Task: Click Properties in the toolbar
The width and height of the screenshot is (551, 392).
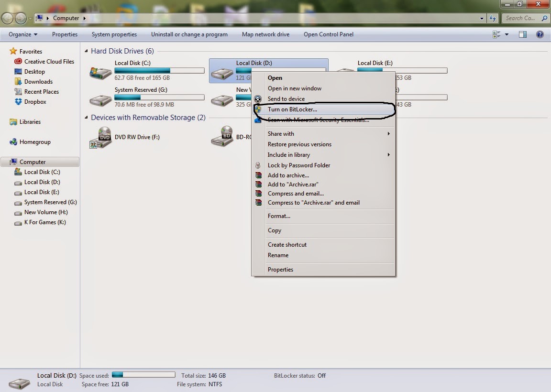Action: 65,34
